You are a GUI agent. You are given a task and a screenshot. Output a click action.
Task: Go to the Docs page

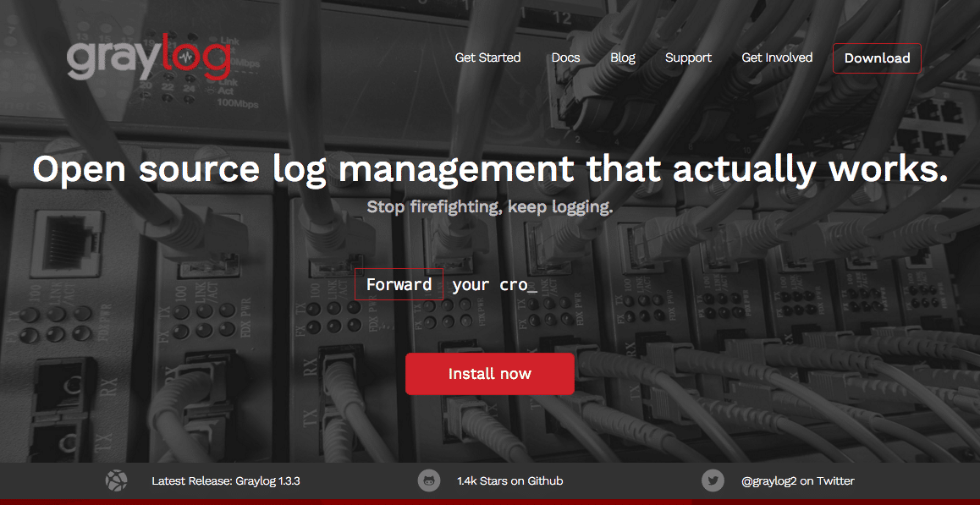[x=565, y=58]
